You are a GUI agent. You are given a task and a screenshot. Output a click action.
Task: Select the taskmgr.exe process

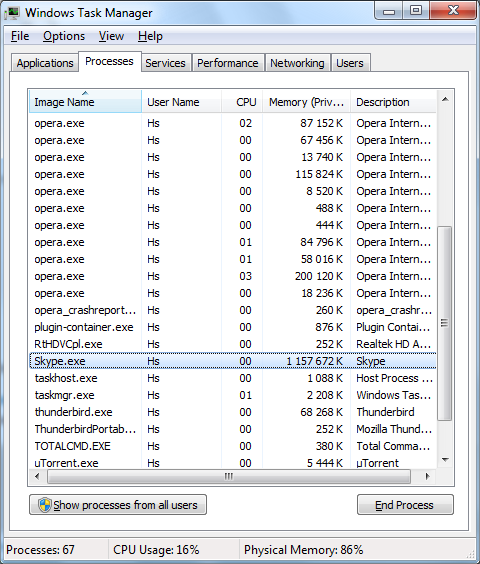pos(233,395)
